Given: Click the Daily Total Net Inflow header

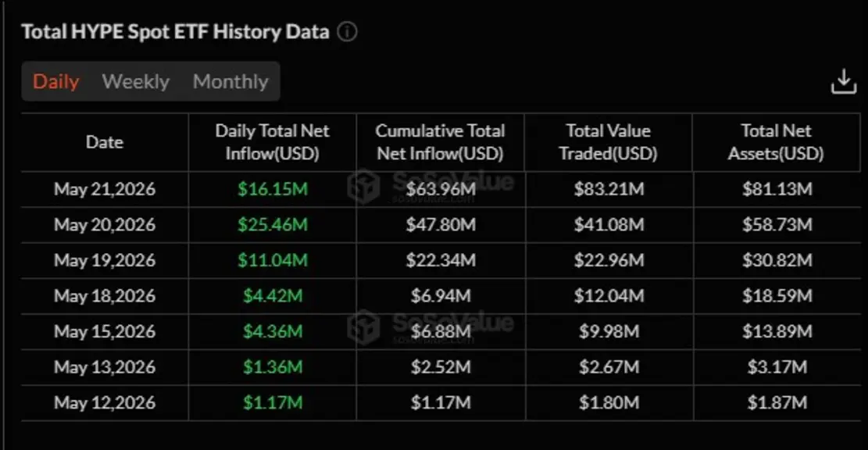Looking at the screenshot, I should pyautogui.click(x=273, y=142).
